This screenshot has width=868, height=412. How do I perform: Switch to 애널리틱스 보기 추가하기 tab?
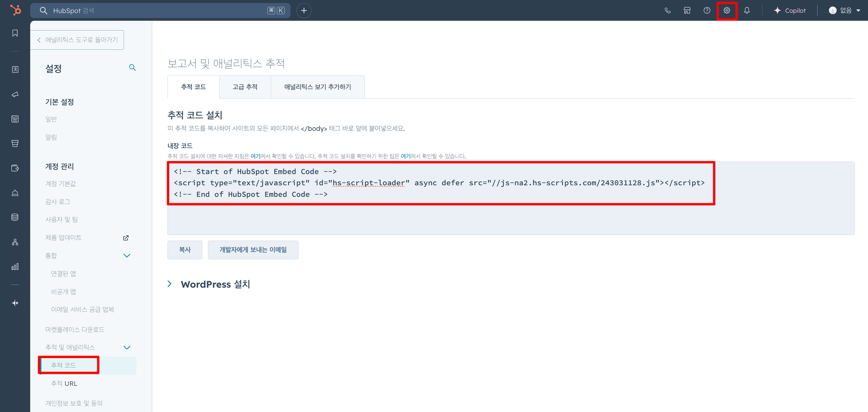click(x=318, y=87)
